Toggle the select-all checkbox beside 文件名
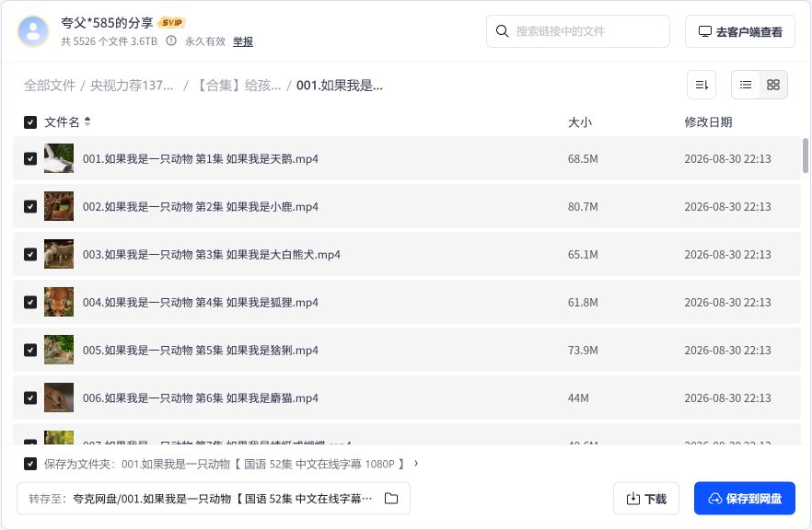 click(30, 122)
